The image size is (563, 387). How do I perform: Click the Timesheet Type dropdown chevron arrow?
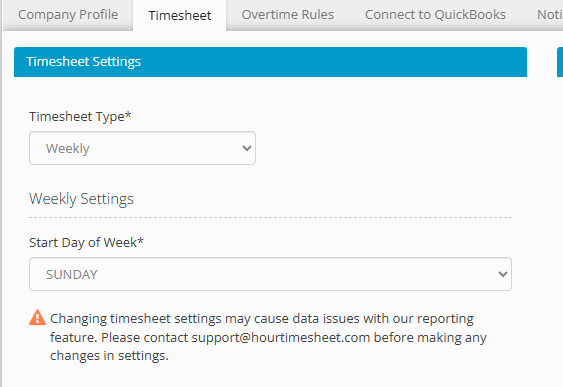coord(247,148)
